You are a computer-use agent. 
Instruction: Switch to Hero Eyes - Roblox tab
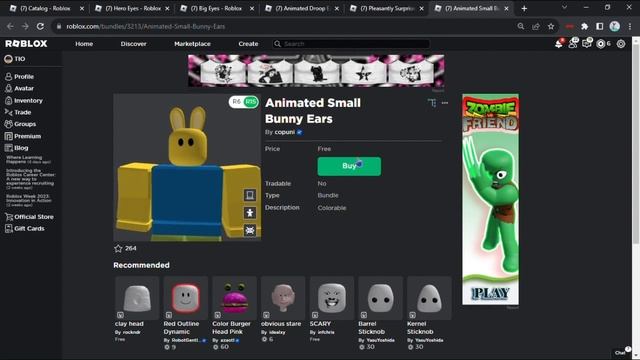tap(132, 8)
